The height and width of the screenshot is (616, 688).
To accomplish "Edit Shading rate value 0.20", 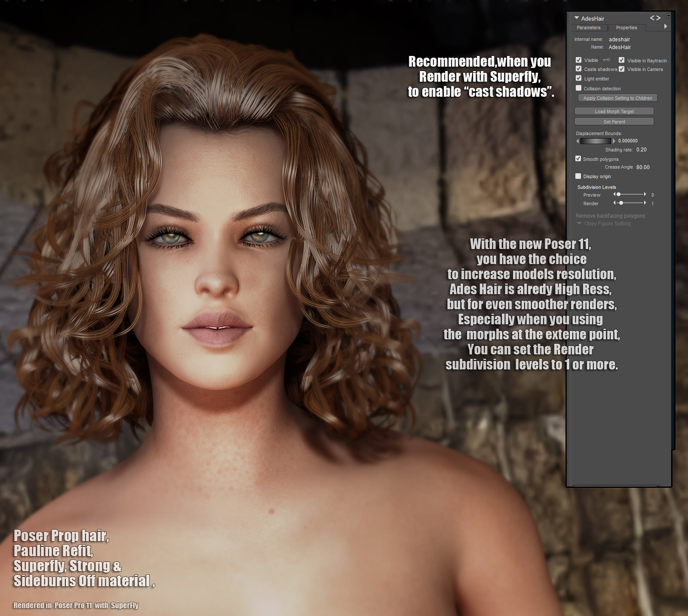I will pyautogui.click(x=641, y=150).
